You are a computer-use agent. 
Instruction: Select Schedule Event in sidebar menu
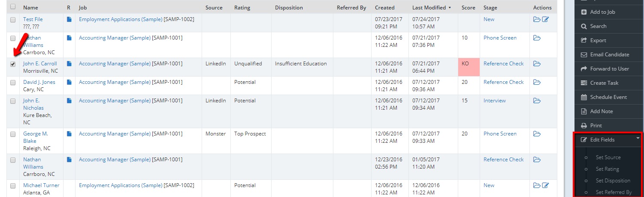[x=608, y=97]
